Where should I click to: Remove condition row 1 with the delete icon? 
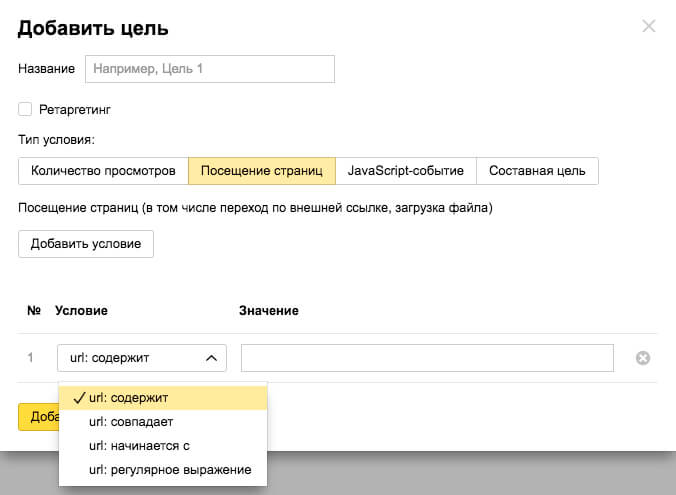643,358
